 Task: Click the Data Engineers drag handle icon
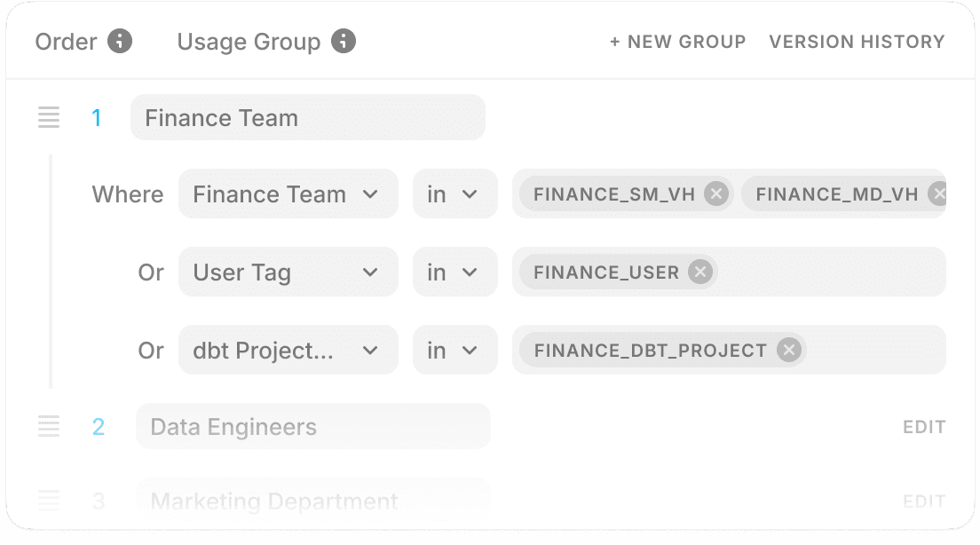click(x=49, y=426)
